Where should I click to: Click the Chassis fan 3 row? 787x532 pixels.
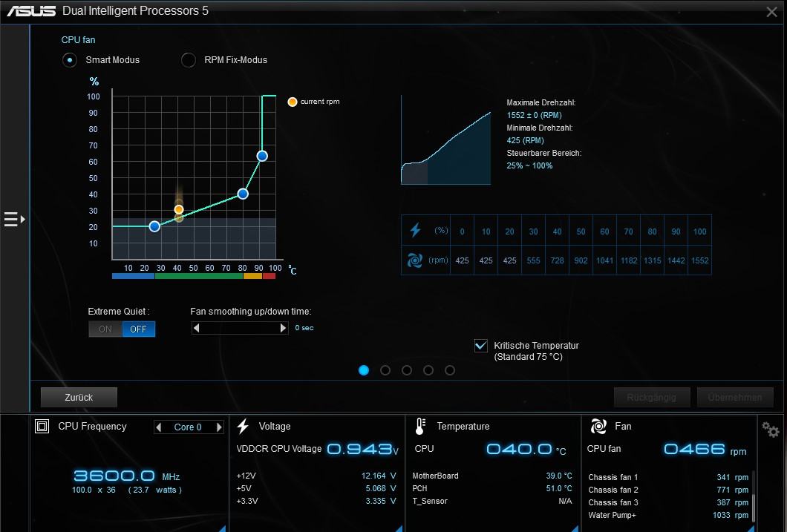click(668, 502)
